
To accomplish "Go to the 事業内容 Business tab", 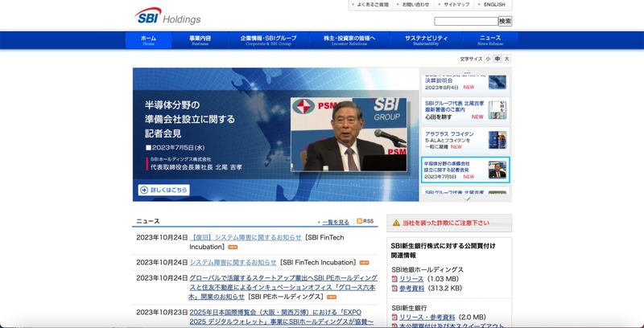I will click(x=200, y=40).
